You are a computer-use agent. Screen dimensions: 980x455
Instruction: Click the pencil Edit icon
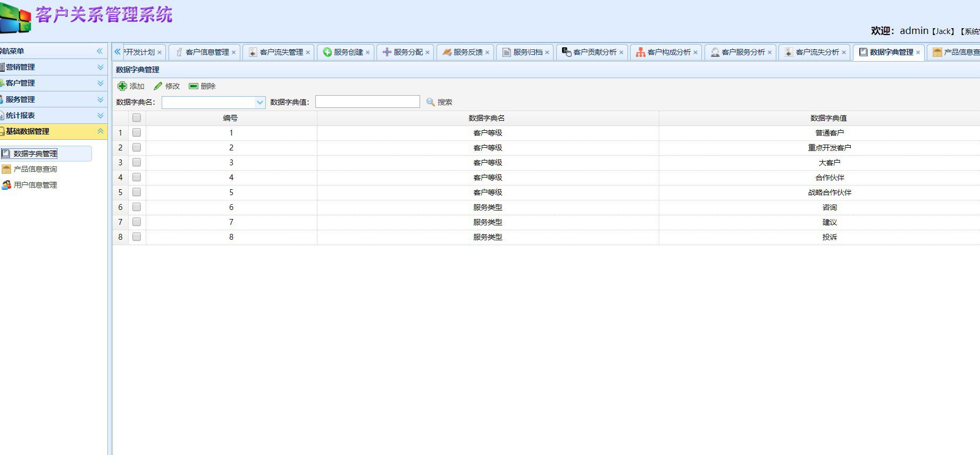click(x=158, y=86)
